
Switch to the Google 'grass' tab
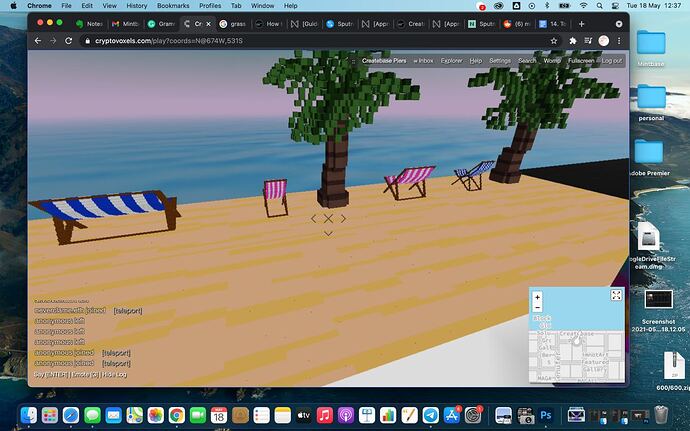tap(233, 24)
